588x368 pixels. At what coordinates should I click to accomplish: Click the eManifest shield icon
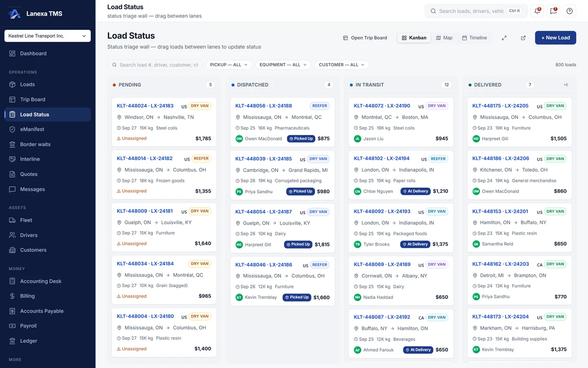pyautogui.click(x=12, y=130)
